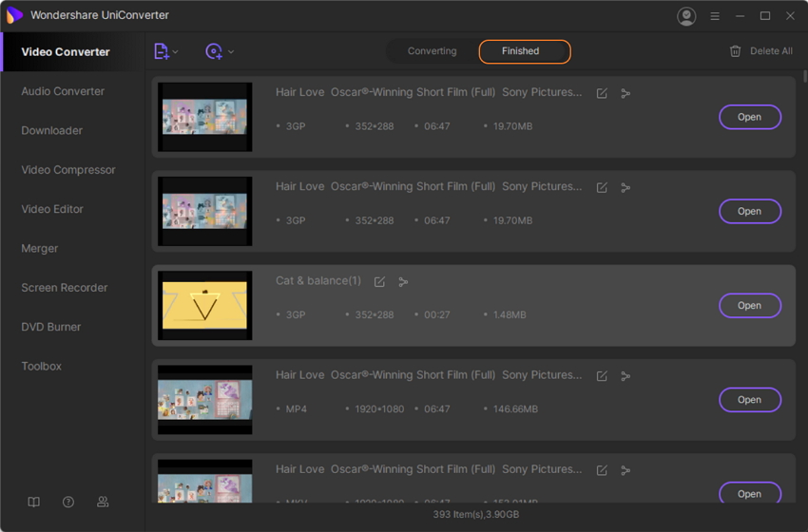
Task: Share the second Hair Love 3GP item
Action: point(625,187)
